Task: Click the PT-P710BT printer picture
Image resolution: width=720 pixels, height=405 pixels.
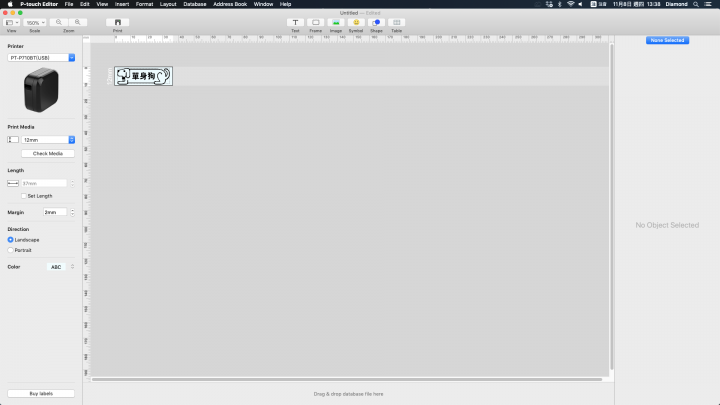Action: (41, 90)
